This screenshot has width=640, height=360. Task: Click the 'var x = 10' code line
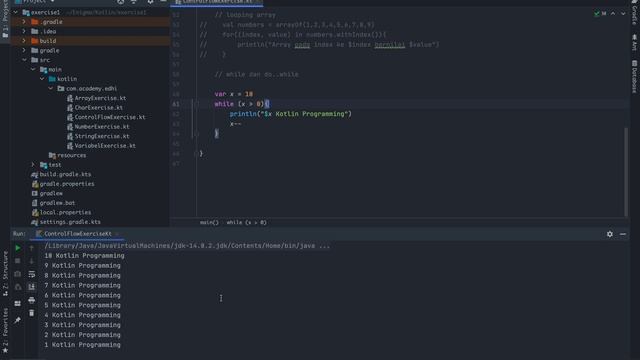233,94
